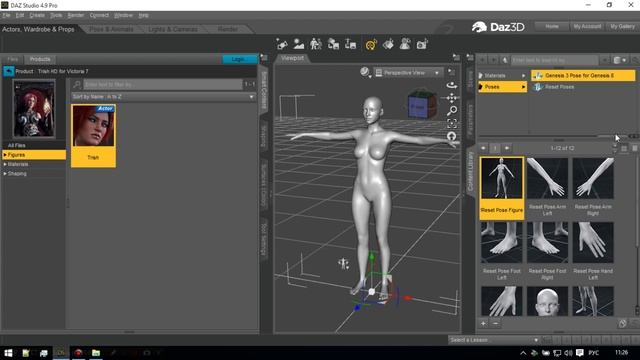Click the viewport reset camera icon
The height and width of the screenshot is (360, 640).
click(x=452, y=136)
